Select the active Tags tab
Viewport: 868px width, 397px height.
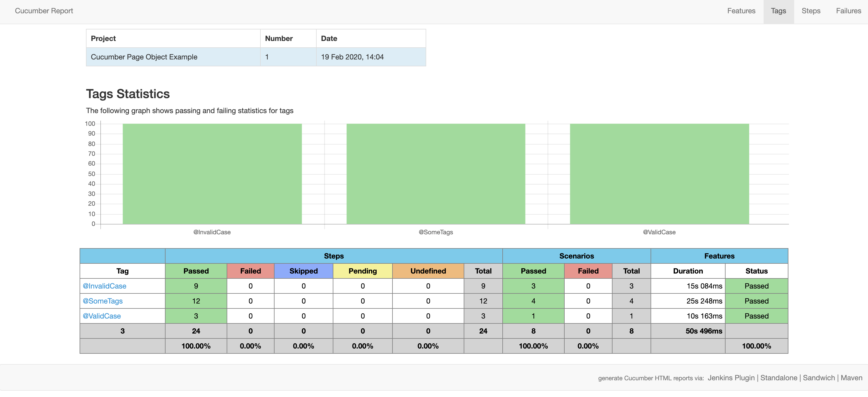778,11
